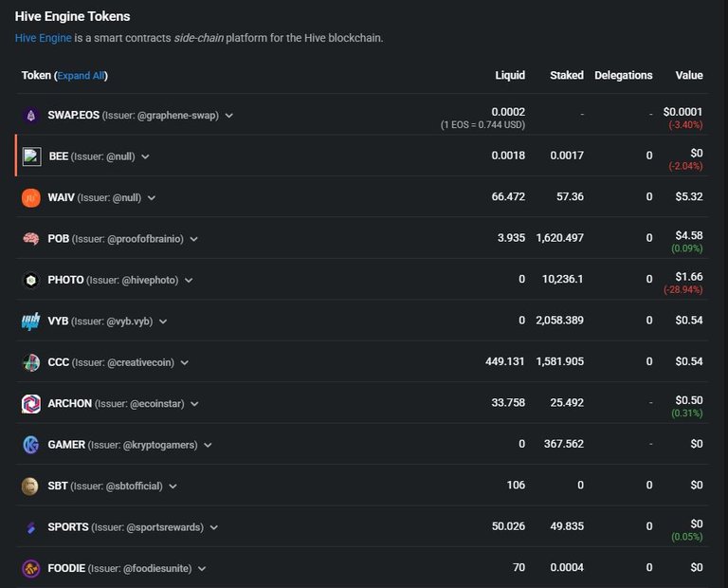Expand the SWAP.EOS token row chevron
The height and width of the screenshot is (588, 728).
(228, 116)
